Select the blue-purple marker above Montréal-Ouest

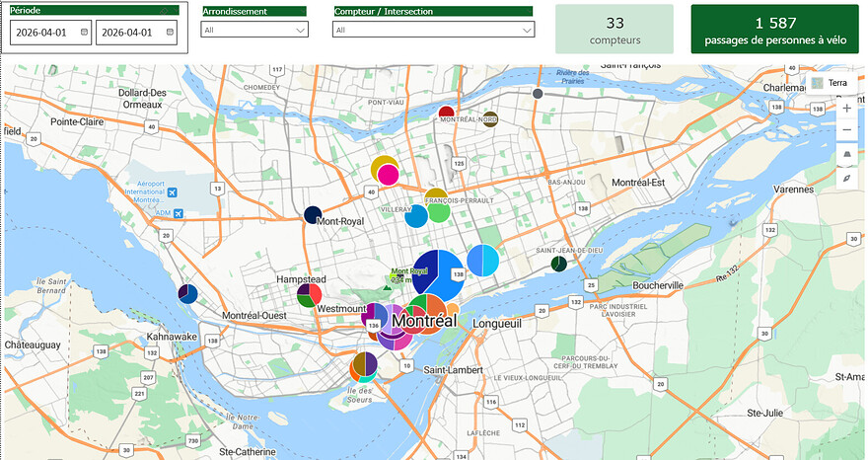click(x=187, y=294)
